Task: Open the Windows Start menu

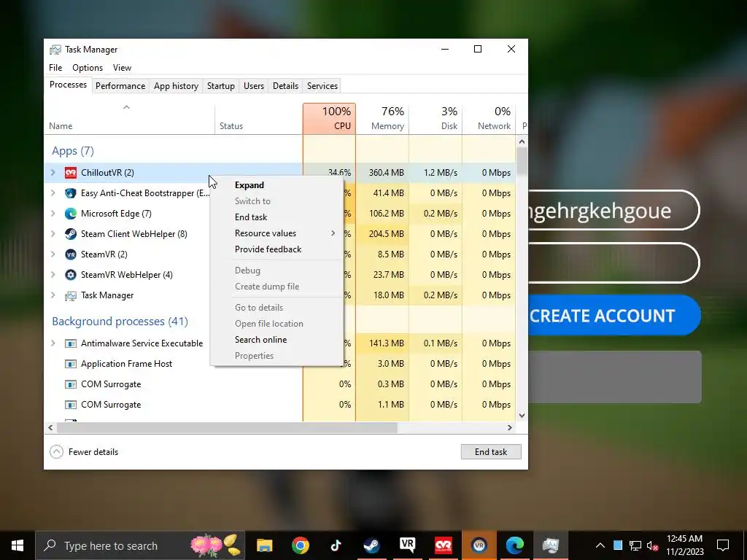Action: tap(18, 545)
